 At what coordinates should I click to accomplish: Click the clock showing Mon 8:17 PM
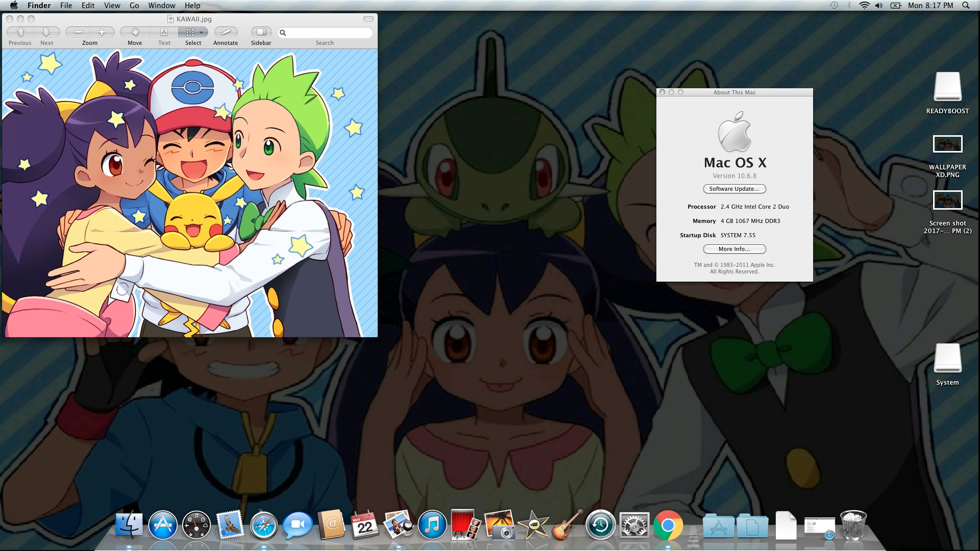click(930, 6)
